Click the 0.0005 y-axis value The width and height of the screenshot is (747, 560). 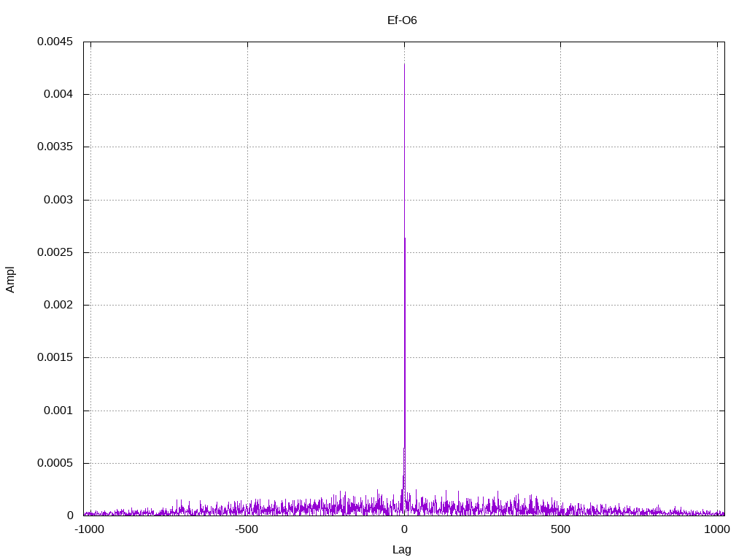point(55,463)
